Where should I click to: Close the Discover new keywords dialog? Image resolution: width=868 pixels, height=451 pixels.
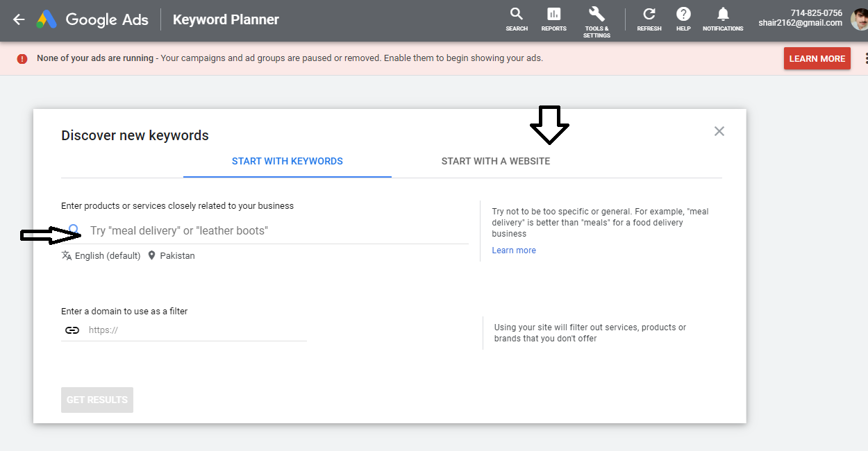tap(719, 131)
